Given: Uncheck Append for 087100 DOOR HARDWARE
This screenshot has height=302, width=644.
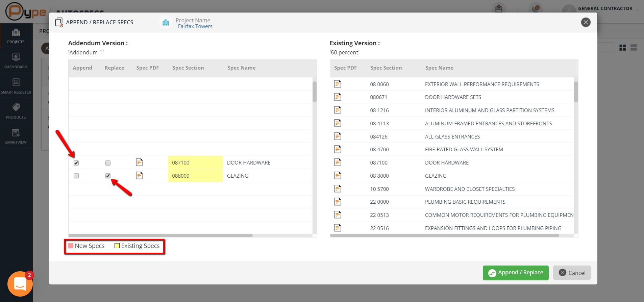Looking at the screenshot, I should coord(76,163).
